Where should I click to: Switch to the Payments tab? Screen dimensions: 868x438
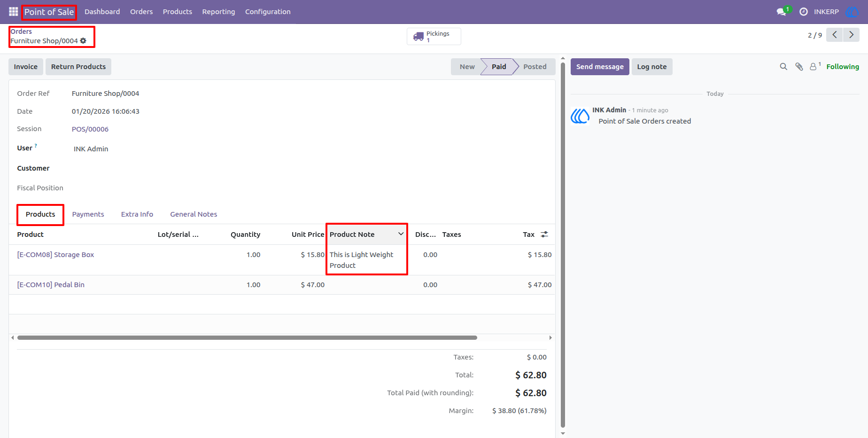pyautogui.click(x=88, y=214)
